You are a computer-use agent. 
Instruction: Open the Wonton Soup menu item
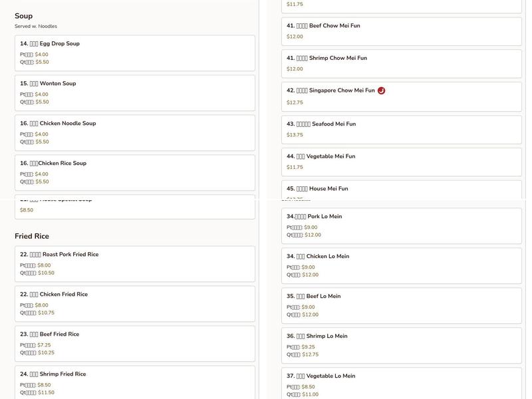(134, 92)
